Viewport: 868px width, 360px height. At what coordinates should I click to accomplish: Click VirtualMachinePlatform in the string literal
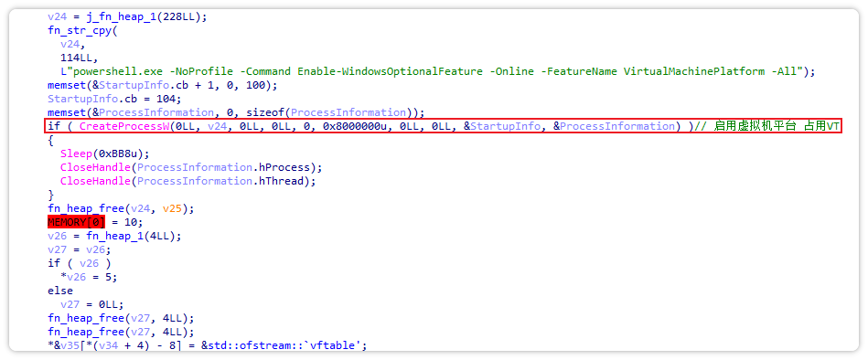point(694,71)
